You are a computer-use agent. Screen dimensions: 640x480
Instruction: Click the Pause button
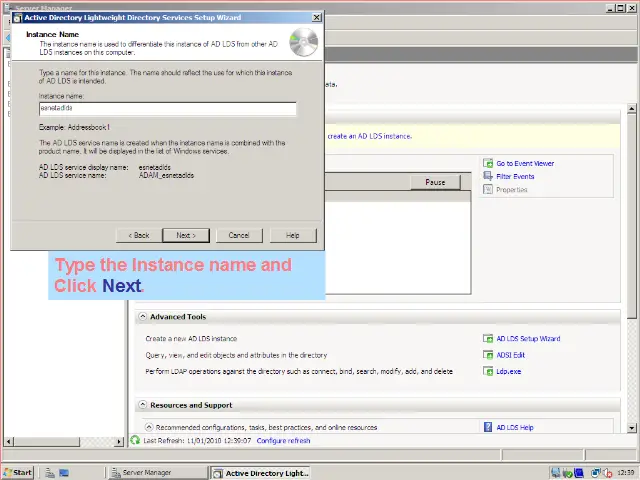pyautogui.click(x=435, y=182)
